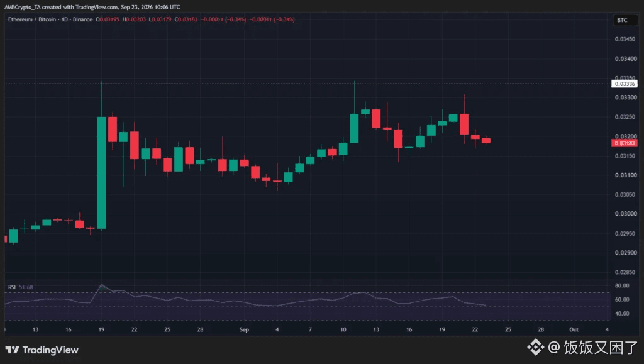Select the last red candle on the chart

486,140
